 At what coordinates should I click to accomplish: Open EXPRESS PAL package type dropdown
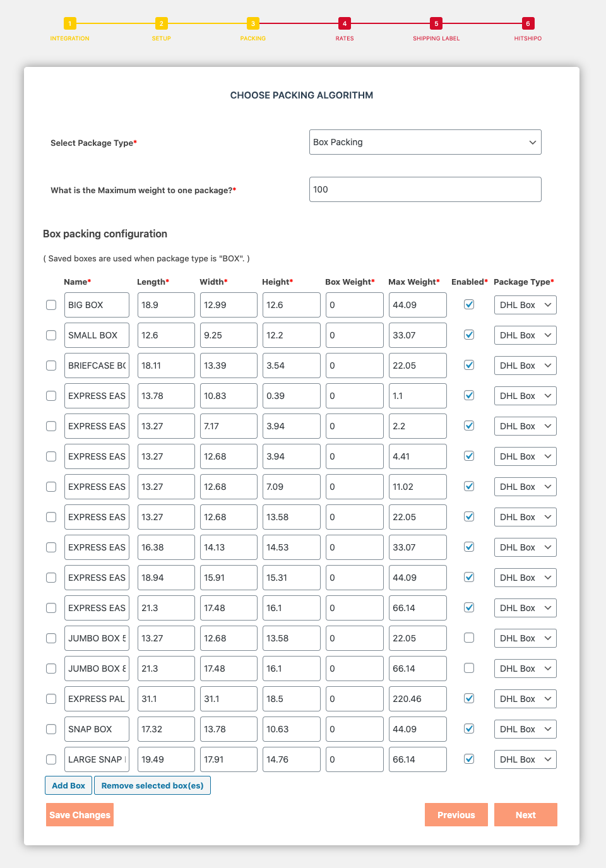click(x=525, y=699)
